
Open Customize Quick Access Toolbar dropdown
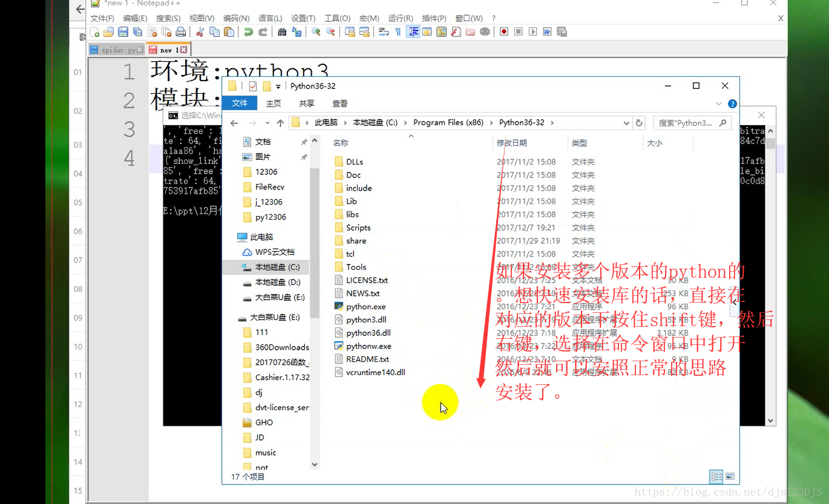278,87
